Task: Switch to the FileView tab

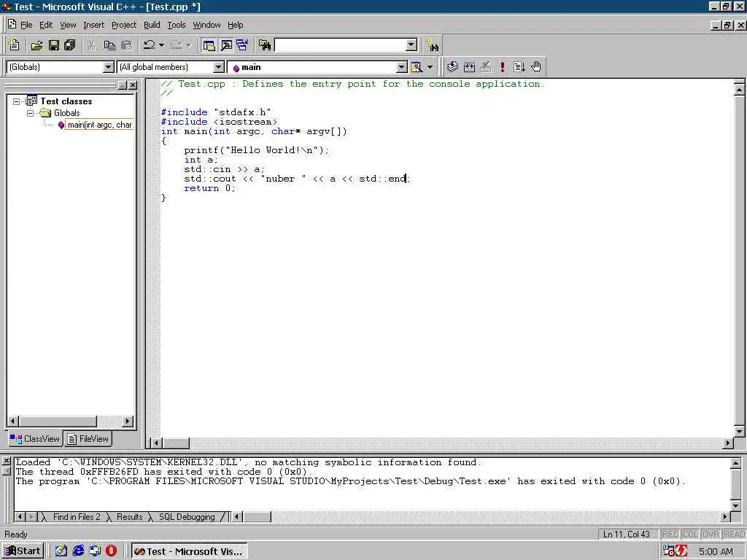Action: pyautogui.click(x=88, y=438)
